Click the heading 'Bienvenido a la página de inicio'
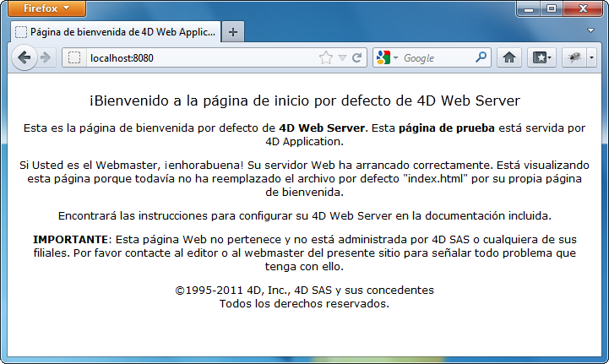 pos(304,101)
